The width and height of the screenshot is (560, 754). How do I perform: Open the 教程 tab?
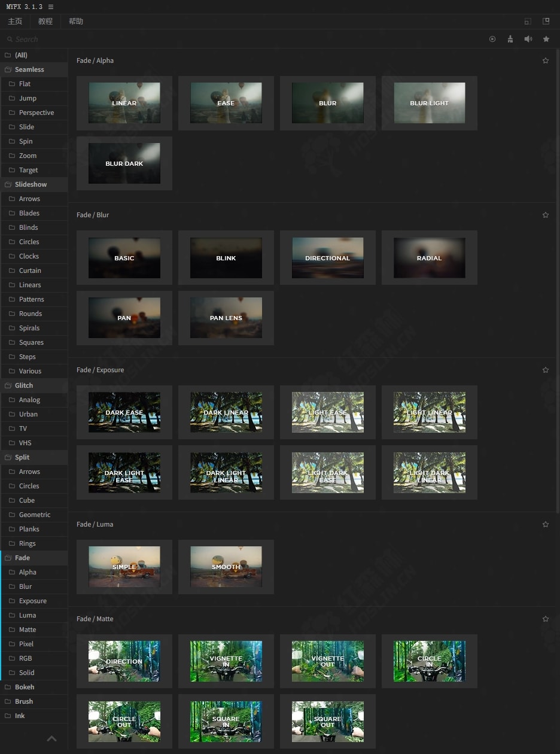click(45, 22)
